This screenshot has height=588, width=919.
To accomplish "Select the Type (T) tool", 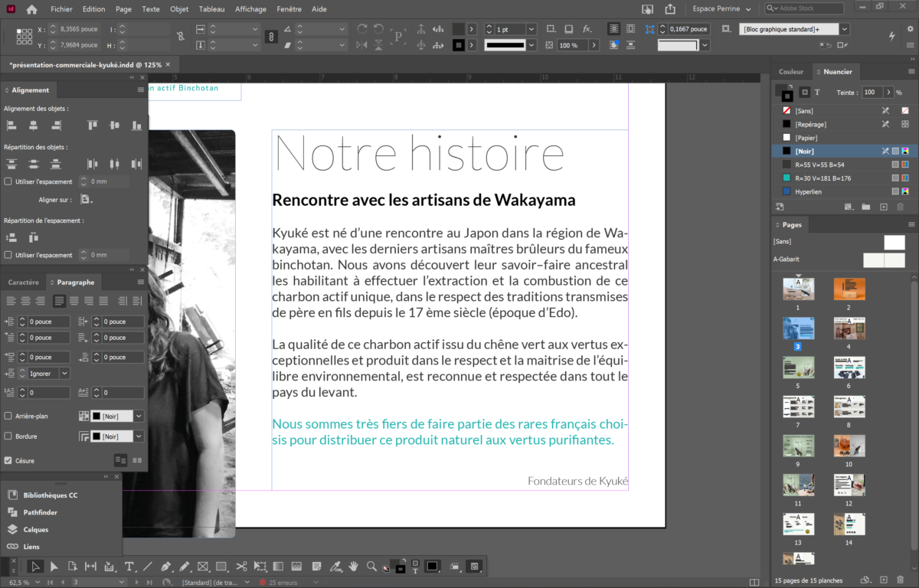I will pyautogui.click(x=129, y=567).
